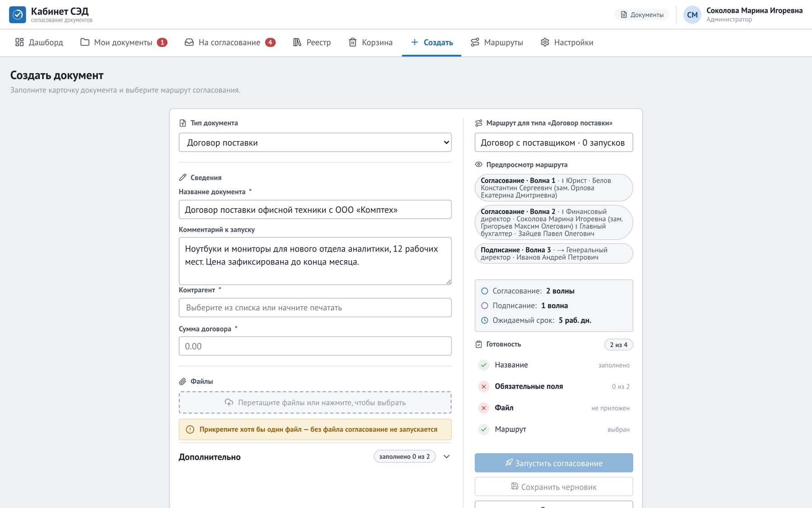Click the Запустить согласование button
Screen dimensions: 812x508
(x=554, y=463)
